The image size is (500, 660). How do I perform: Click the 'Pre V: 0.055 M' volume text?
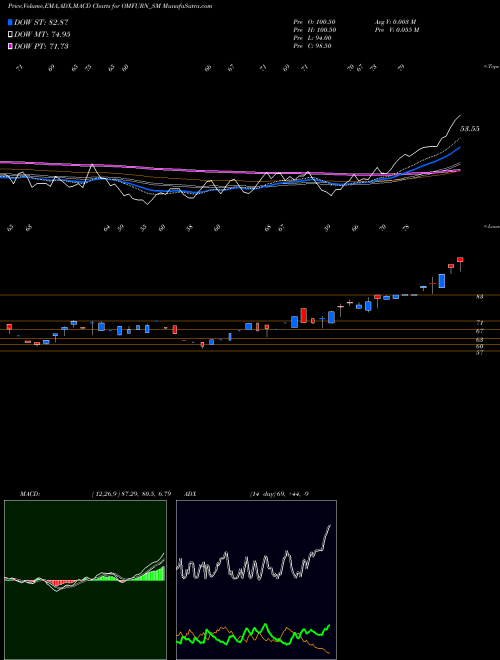pyautogui.click(x=397, y=30)
